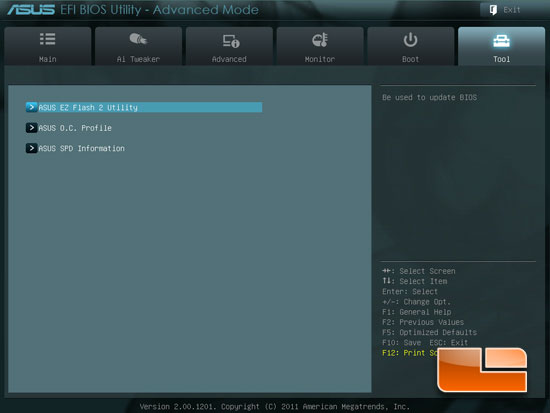Click the Tool toolbox icon

tap(501, 41)
